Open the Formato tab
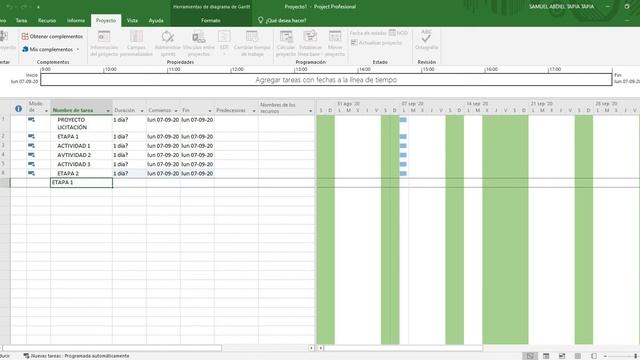 pos(211,20)
